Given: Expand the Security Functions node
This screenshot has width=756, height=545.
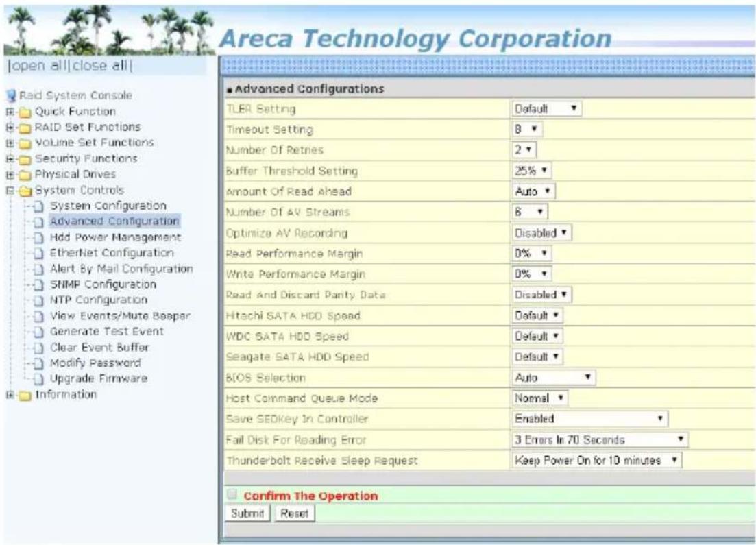Looking at the screenshot, I should (x=10, y=158).
